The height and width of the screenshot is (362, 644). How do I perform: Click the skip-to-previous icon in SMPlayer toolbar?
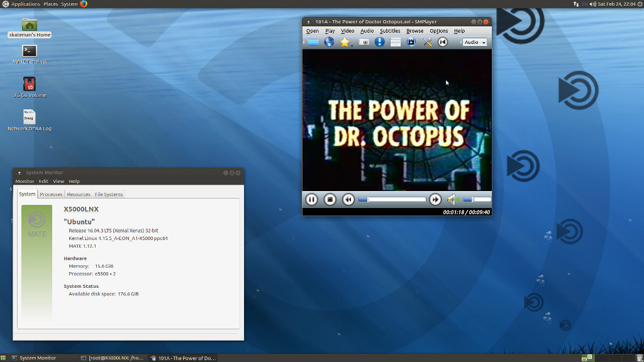tap(442, 42)
